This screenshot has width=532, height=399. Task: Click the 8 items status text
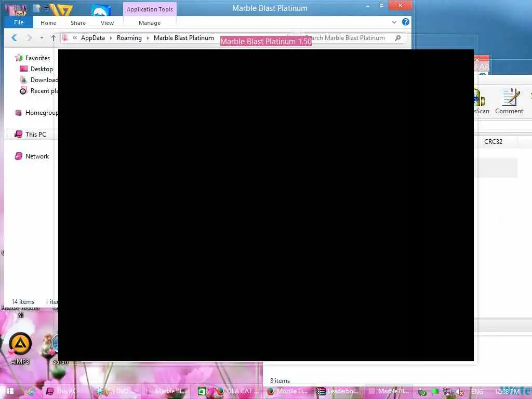click(x=280, y=381)
